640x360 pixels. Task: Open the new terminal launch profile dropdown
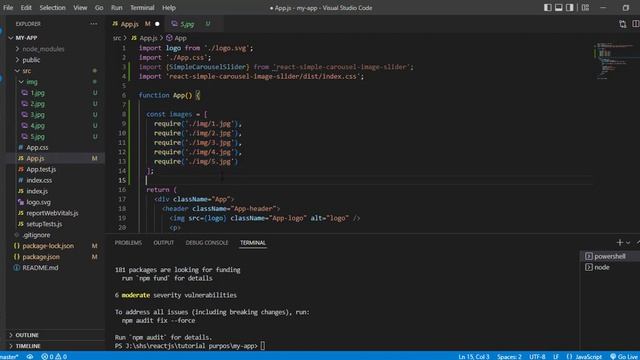coord(628,242)
